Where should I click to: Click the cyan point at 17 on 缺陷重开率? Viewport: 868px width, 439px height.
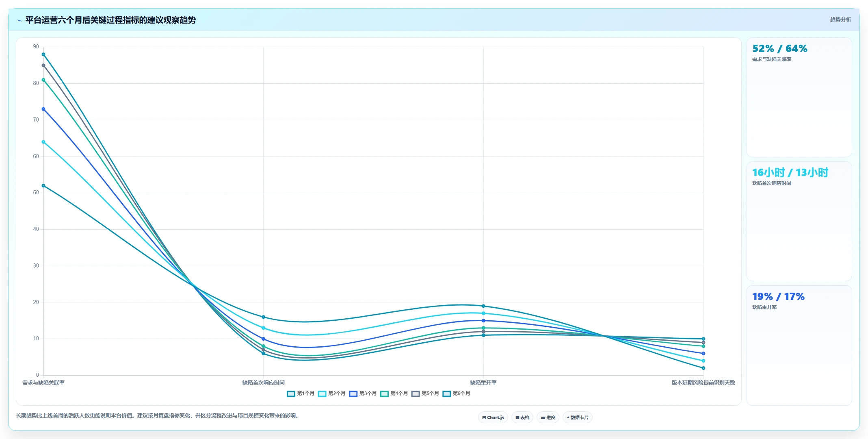click(483, 313)
